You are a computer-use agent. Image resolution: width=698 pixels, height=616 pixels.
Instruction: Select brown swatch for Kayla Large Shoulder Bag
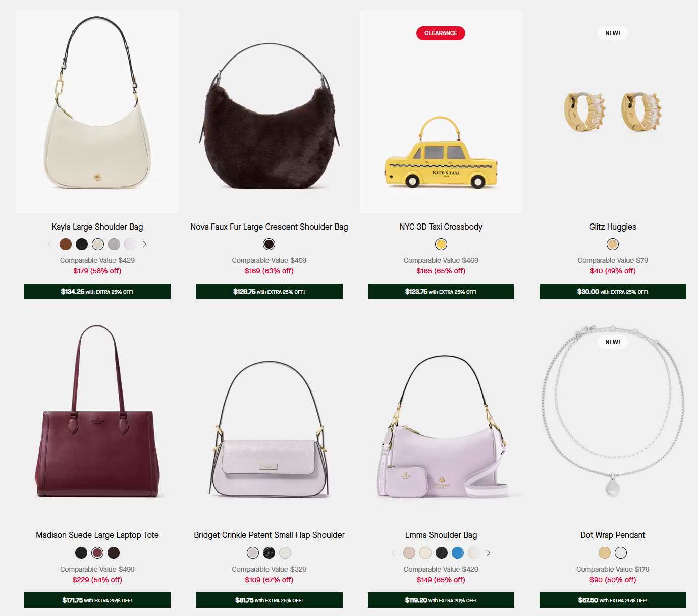click(x=66, y=244)
